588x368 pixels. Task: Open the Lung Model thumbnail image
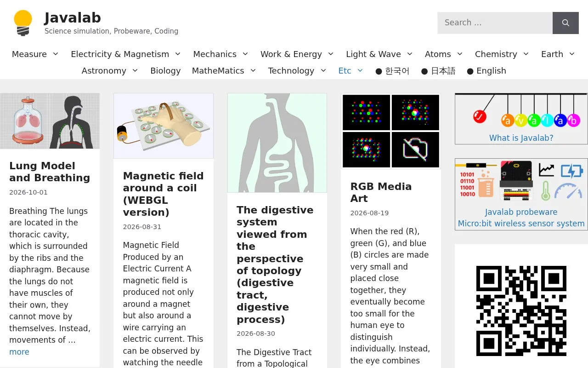pos(50,121)
